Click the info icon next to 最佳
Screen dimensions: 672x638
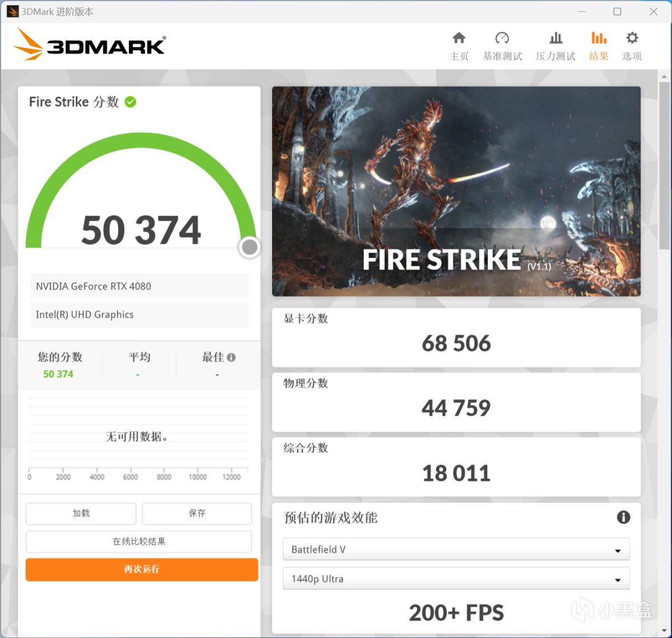pyautogui.click(x=232, y=357)
